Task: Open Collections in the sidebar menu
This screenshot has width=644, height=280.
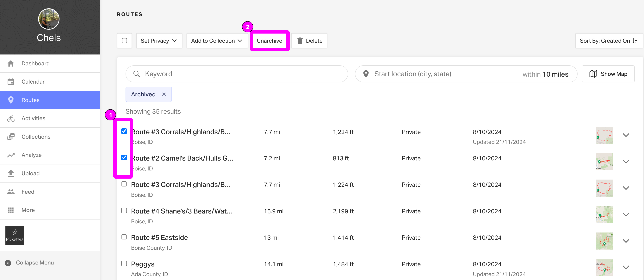Action: [36, 137]
